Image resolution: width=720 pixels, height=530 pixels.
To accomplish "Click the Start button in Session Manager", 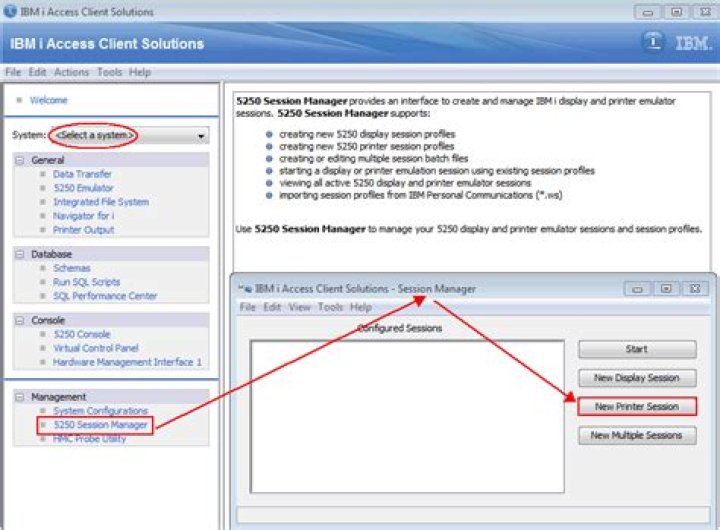I will click(x=637, y=349).
